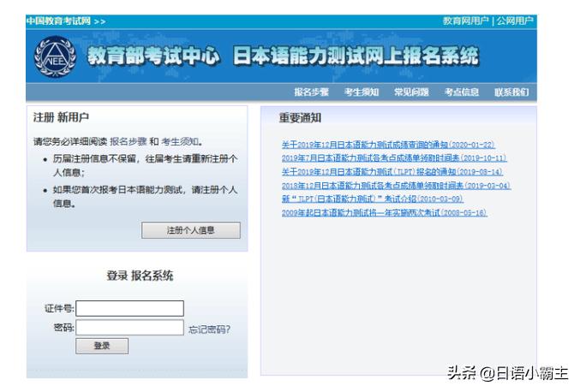Open notice about 2019年12月 score query (2020-01-22)
This screenshot has height=392, width=580.
(388, 145)
